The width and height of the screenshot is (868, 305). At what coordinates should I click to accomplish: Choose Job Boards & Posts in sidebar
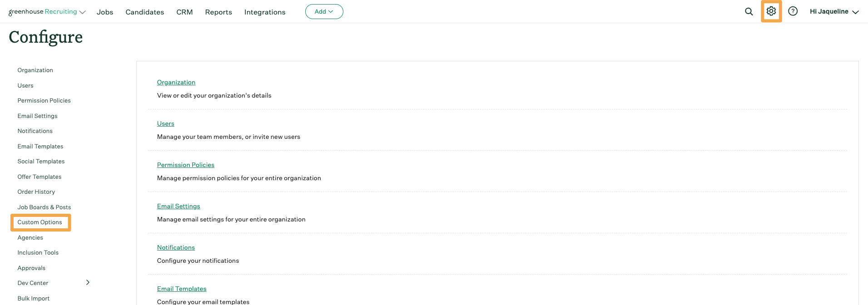coord(44,207)
